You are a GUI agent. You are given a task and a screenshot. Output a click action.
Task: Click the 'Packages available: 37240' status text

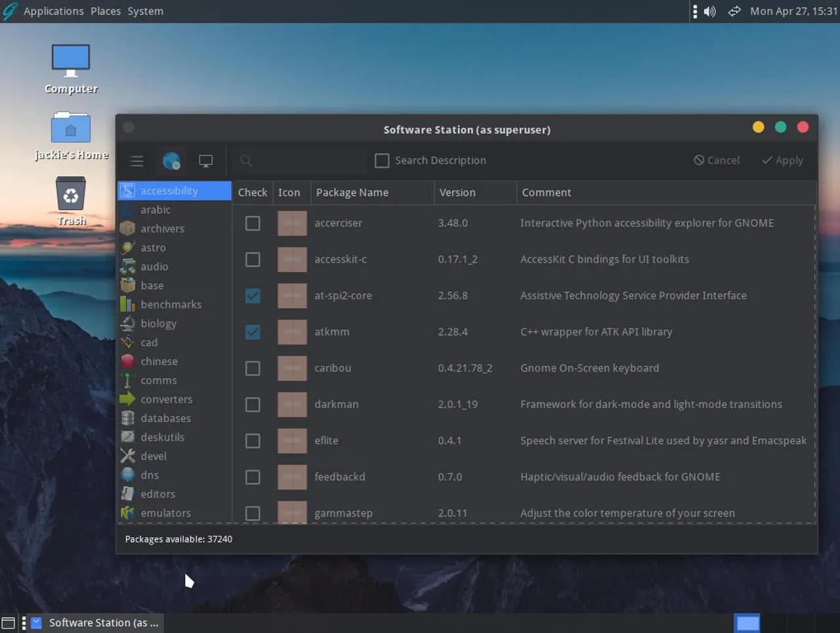(178, 539)
